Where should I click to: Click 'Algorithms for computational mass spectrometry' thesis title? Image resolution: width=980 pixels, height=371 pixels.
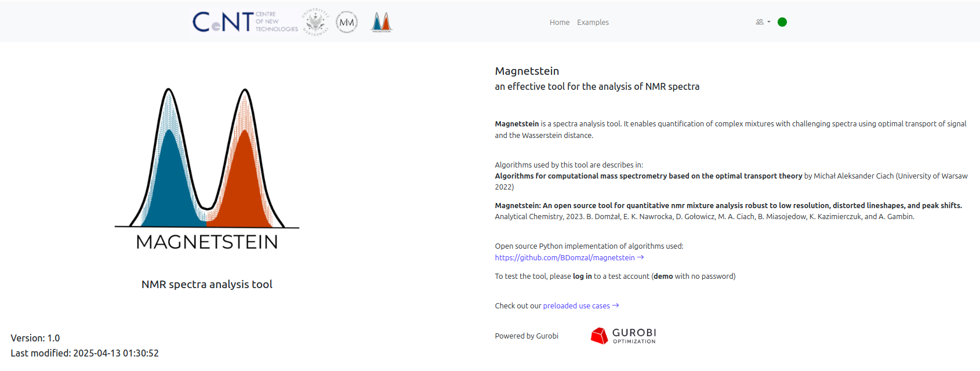coord(648,176)
